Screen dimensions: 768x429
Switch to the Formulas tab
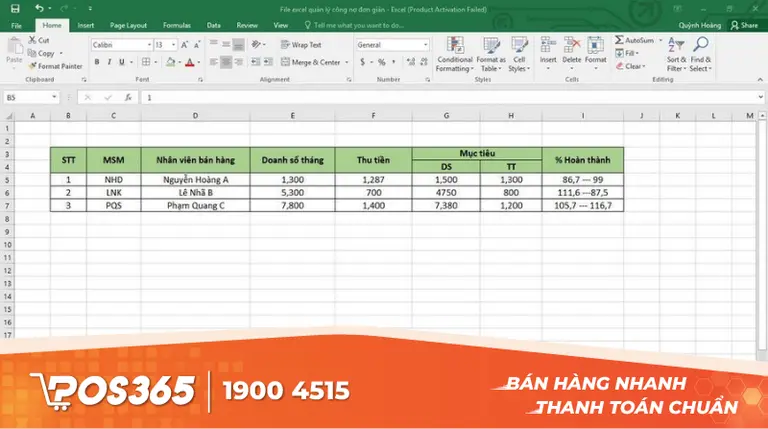[x=177, y=25]
